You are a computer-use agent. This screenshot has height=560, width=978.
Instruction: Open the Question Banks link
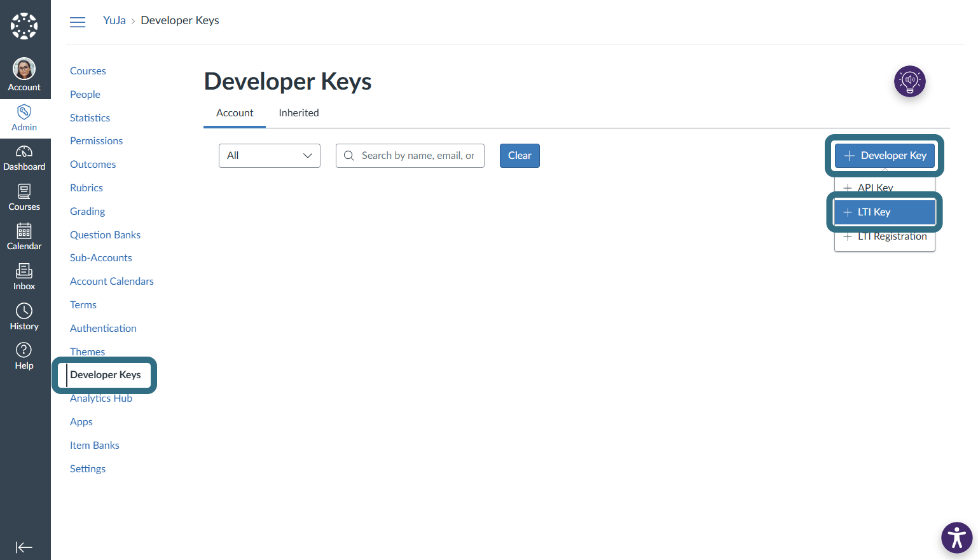click(x=105, y=235)
